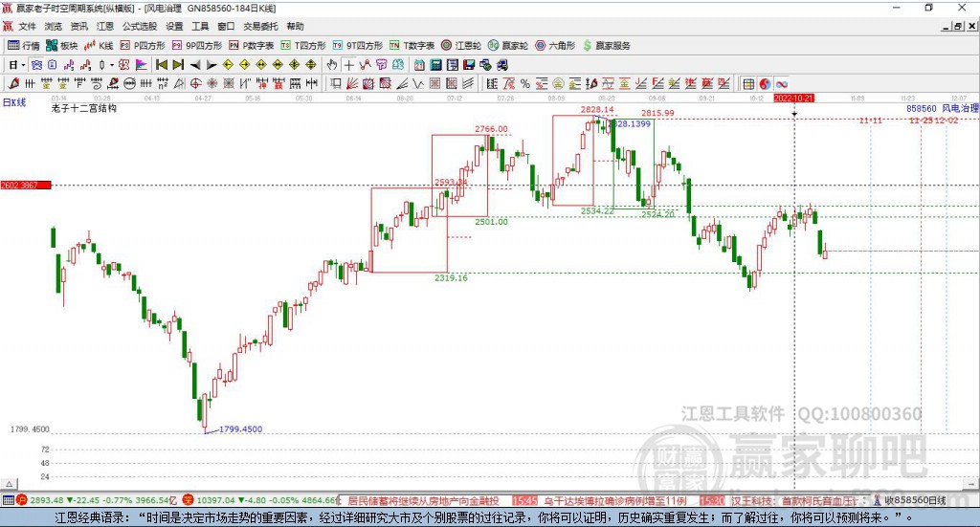
Task: Click the red compass crosshair icon
Action: click(195, 83)
